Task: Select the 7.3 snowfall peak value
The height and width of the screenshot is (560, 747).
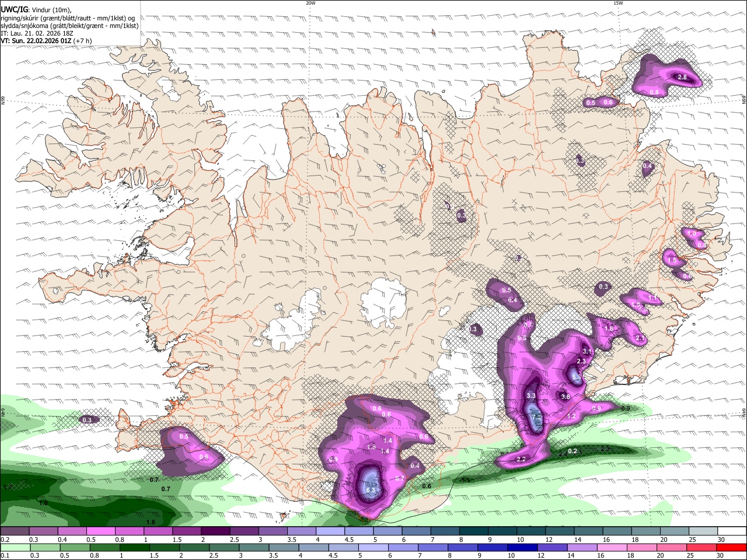Action: 536,417
